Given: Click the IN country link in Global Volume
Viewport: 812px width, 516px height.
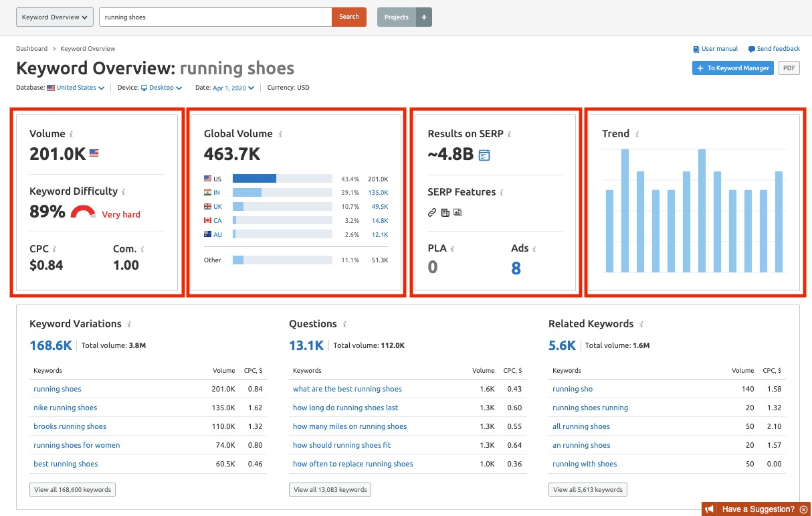Looking at the screenshot, I should coord(217,193).
